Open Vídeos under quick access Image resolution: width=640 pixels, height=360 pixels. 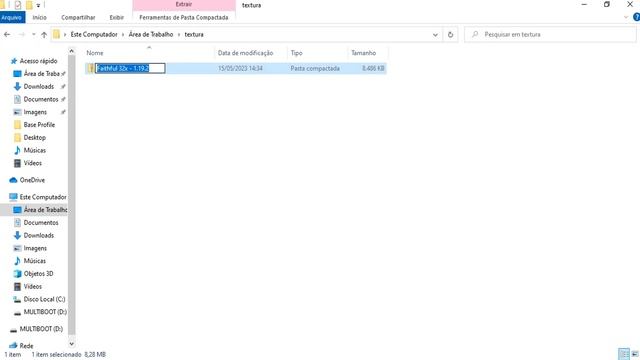(x=32, y=163)
